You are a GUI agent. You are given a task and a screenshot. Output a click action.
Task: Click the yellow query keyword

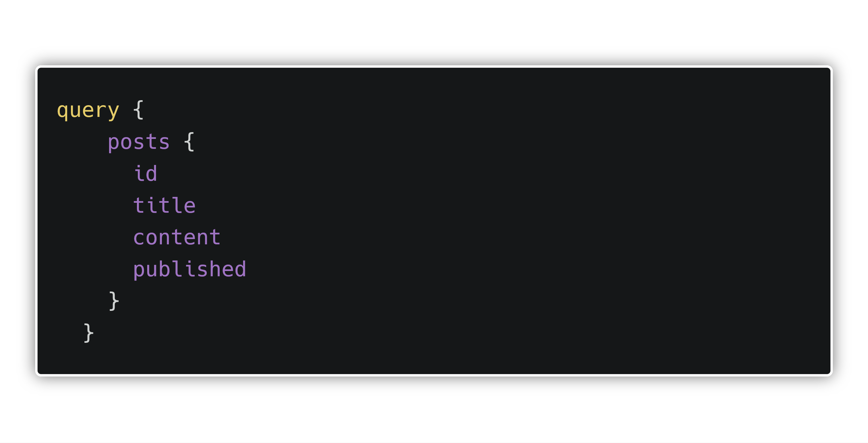88,110
